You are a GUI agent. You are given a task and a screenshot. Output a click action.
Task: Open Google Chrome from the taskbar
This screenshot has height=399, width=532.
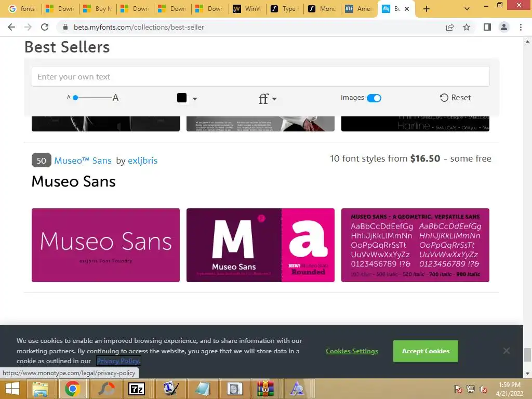tap(72, 389)
